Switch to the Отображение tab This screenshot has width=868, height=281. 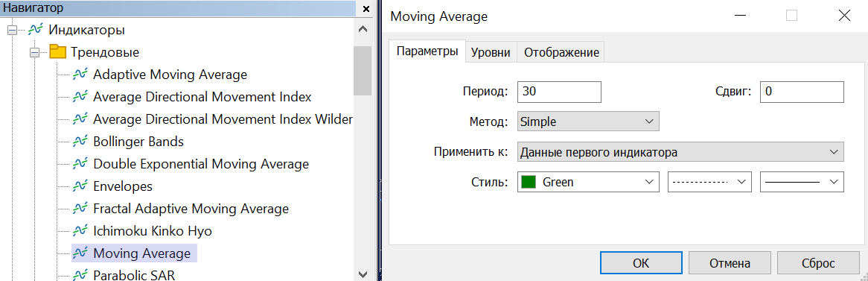561,53
